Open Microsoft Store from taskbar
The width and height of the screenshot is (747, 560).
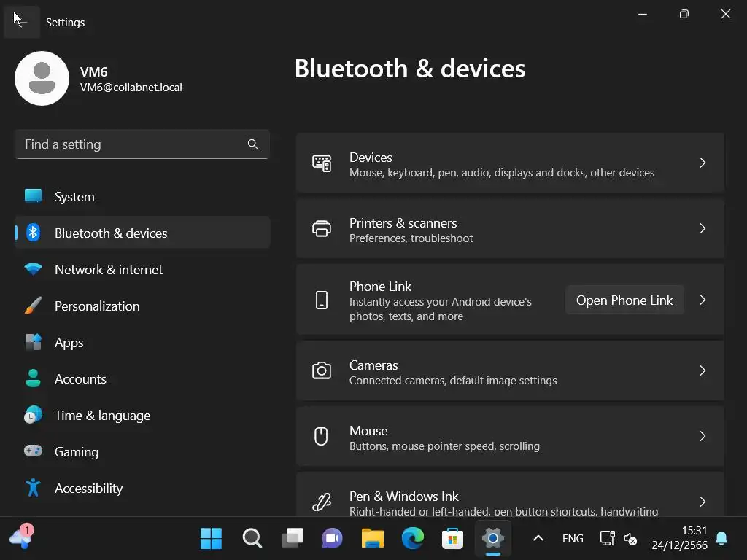pyautogui.click(x=452, y=539)
